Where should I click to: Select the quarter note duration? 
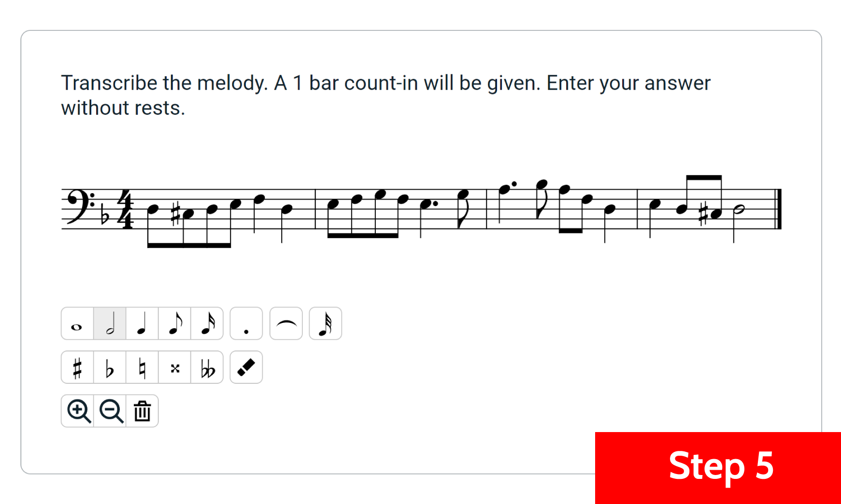(x=142, y=323)
